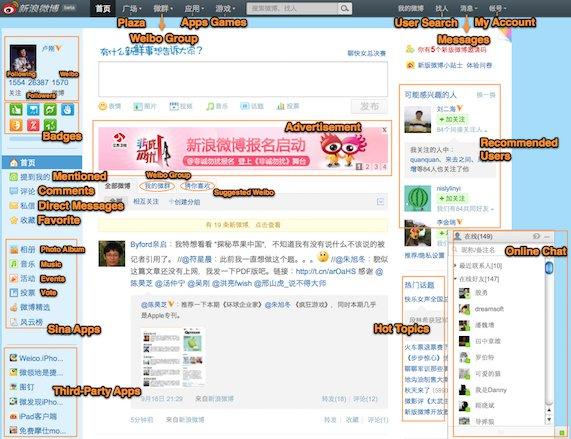Click the chat bubble icon in online chat header

pyautogui.click(x=536, y=237)
